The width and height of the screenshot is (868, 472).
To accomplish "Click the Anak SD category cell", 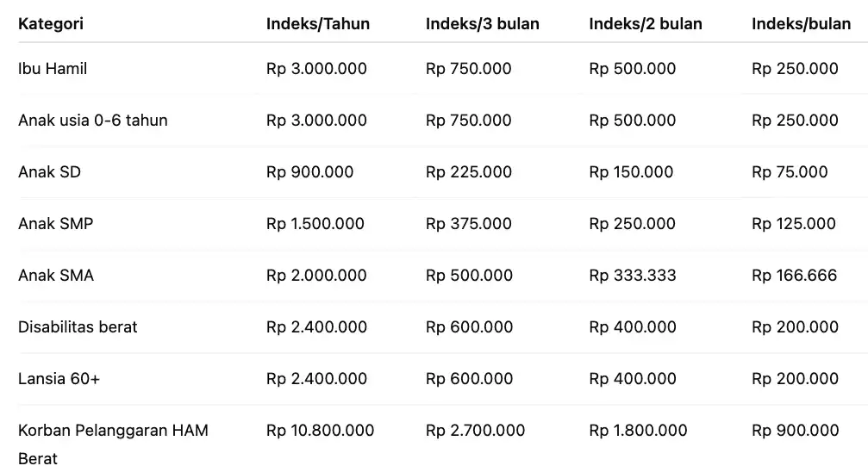I will 49,172.
